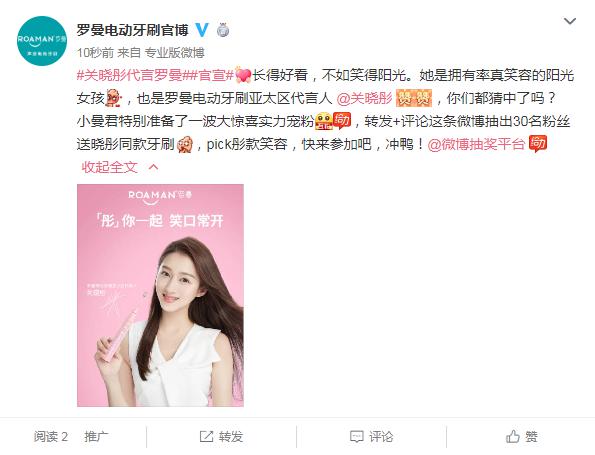Click the blue V verification badge

coord(202,30)
